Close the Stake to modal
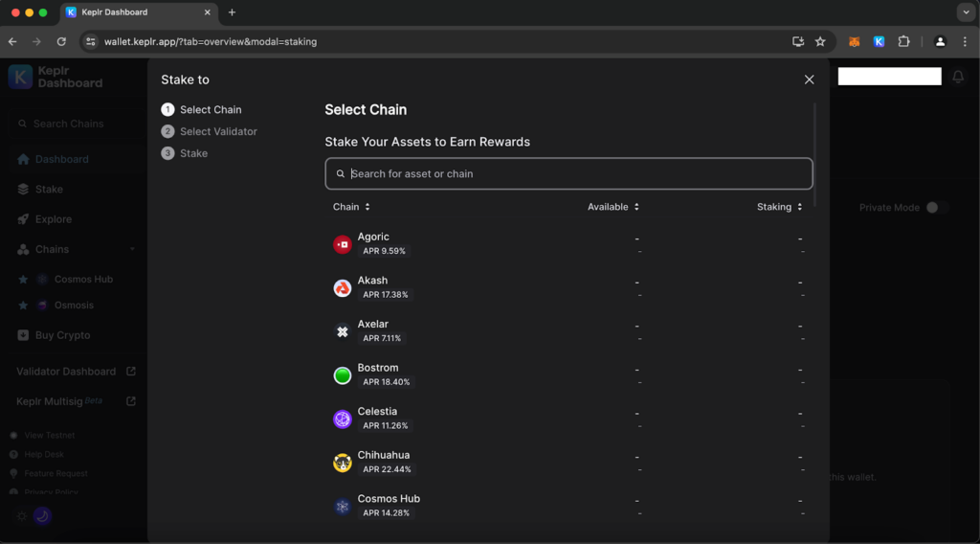 (809, 79)
